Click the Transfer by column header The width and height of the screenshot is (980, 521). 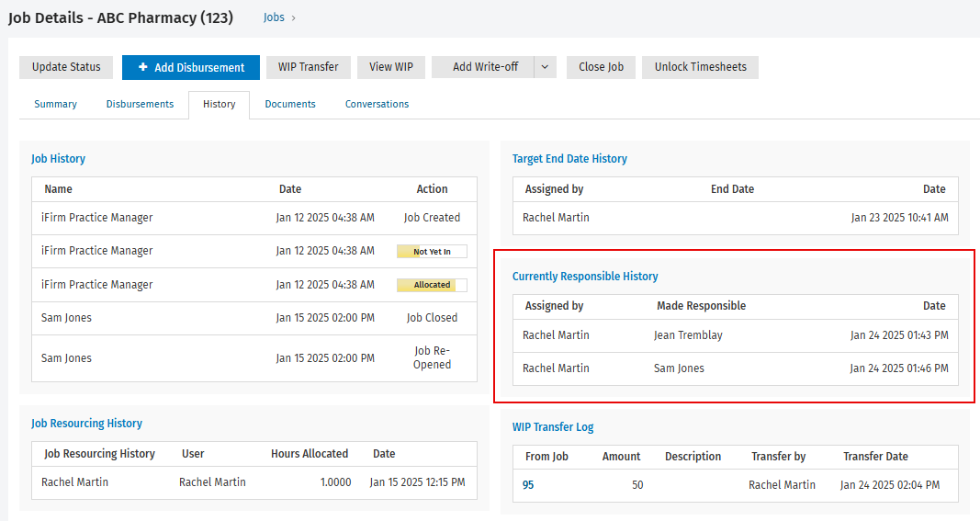778,457
